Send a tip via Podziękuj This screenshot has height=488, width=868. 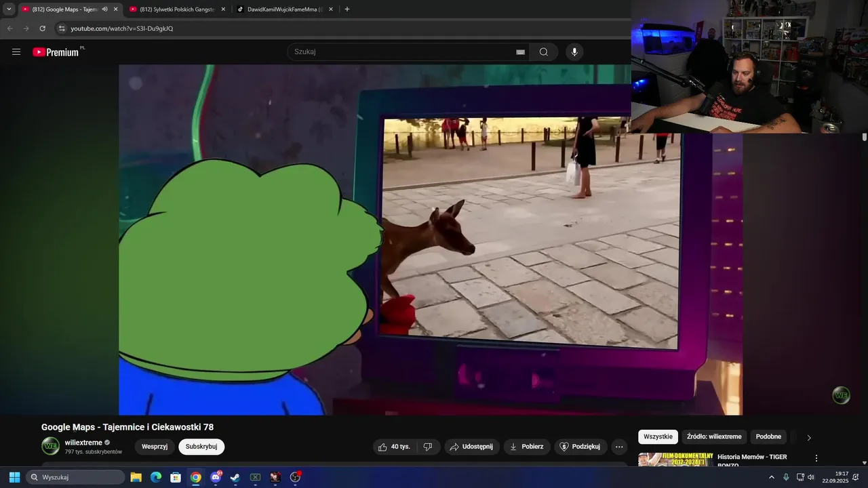[x=580, y=447]
